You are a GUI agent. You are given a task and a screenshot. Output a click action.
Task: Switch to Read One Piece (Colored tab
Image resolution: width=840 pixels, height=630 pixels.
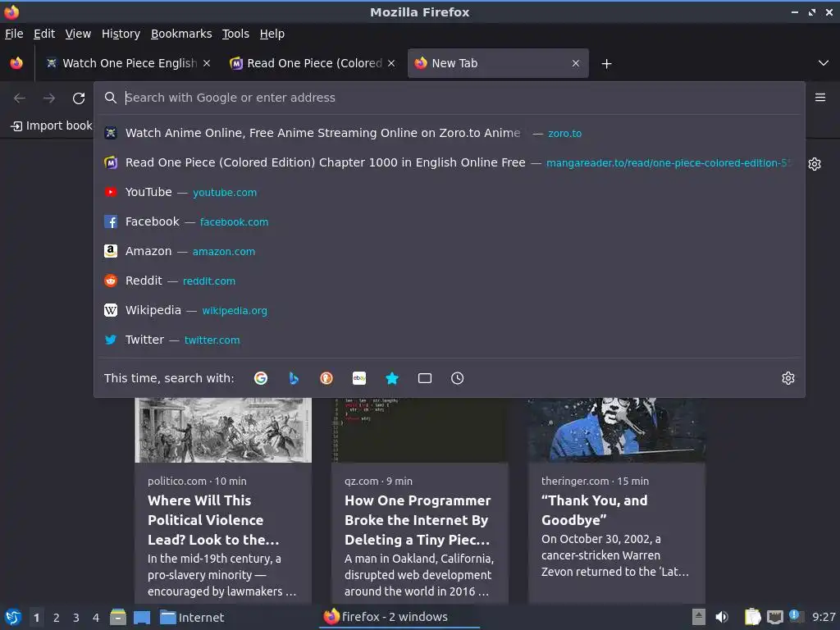point(313,63)
